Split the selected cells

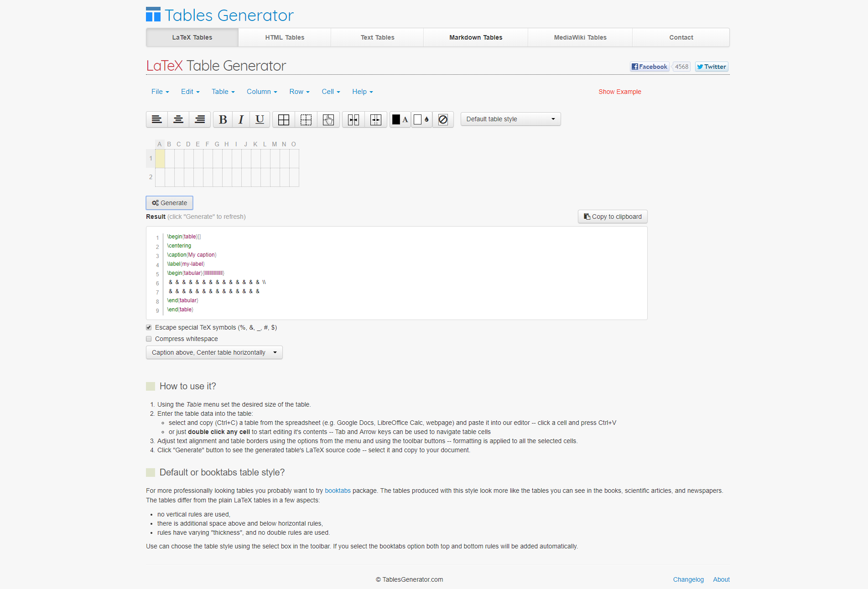pyautogui.click(x=376, y=119)
